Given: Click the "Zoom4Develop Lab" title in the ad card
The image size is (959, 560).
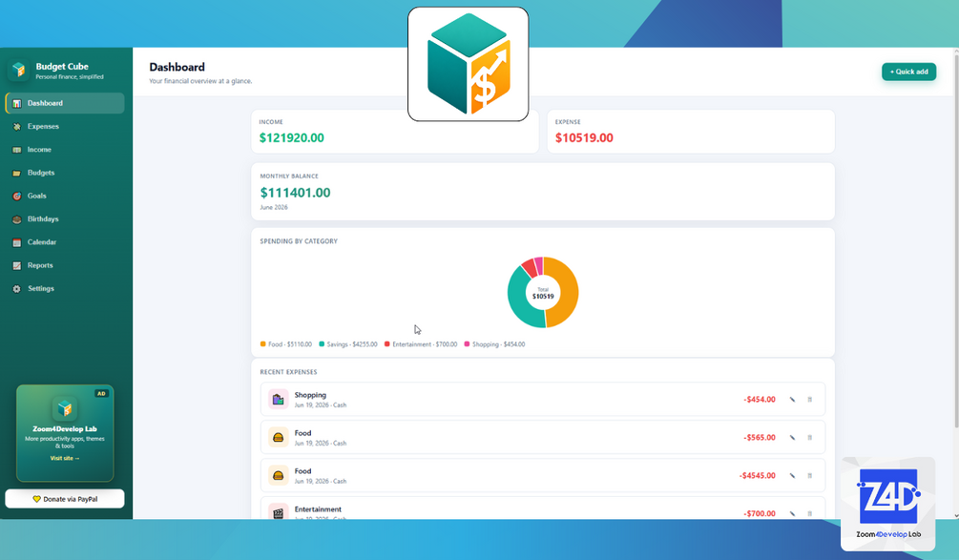Looking at the screenshot, I should pos(65,428).
